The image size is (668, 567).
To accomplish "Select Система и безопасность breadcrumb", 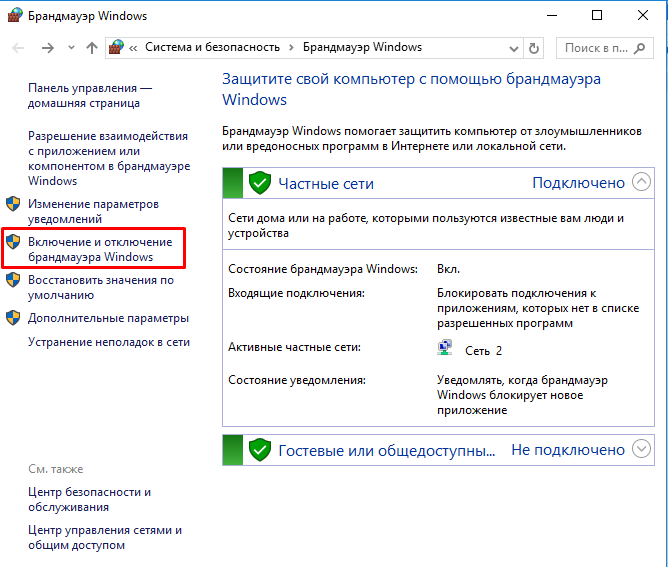I will [x=212, y=48].
